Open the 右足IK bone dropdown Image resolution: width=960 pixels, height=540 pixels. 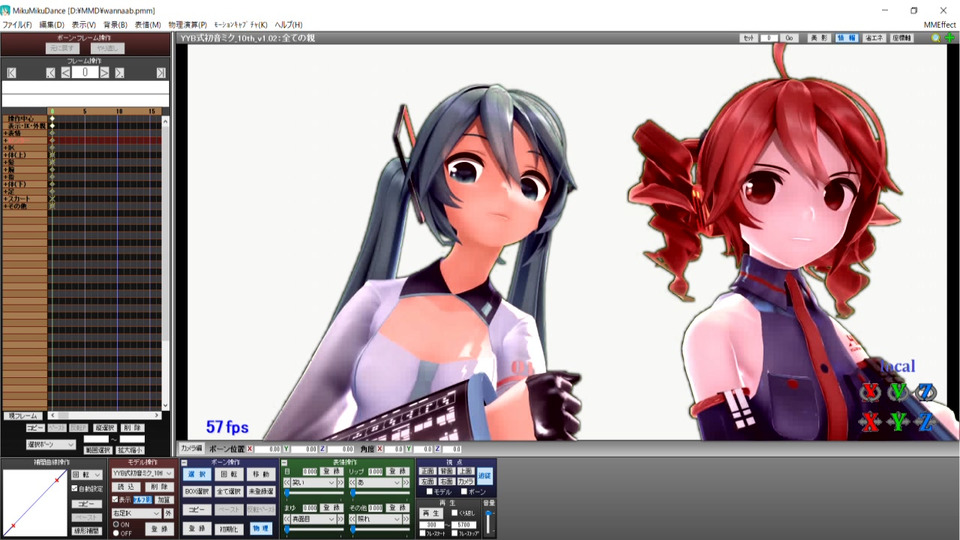[x=137, y=513]
